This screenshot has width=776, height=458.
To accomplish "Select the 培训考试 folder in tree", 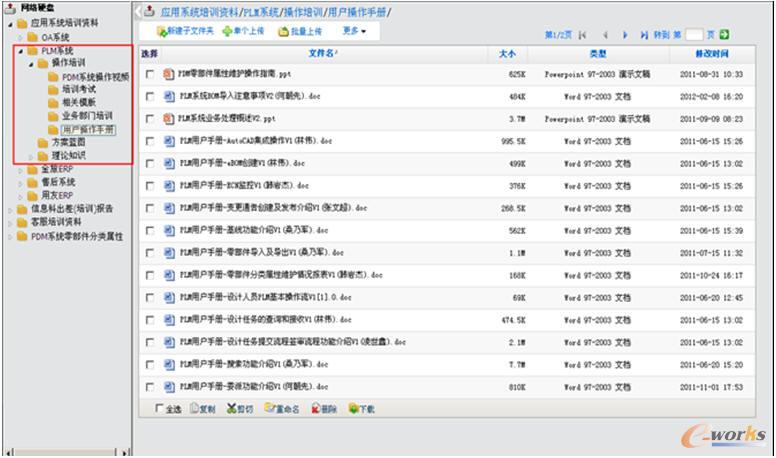I will pyautogui.click(x=79, y=89).
